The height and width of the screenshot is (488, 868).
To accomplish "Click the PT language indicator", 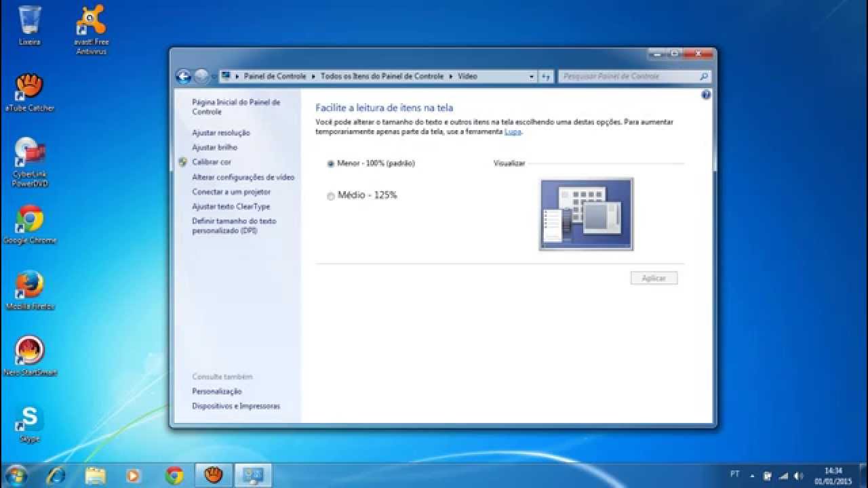I will point(735,475).
